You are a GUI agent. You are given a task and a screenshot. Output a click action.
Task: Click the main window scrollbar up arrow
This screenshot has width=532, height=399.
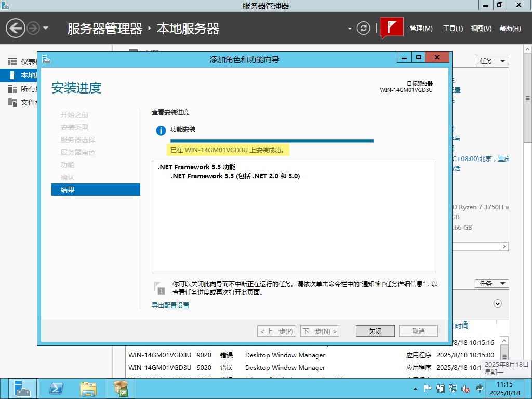pyautogui.click(x=528, y=49)
